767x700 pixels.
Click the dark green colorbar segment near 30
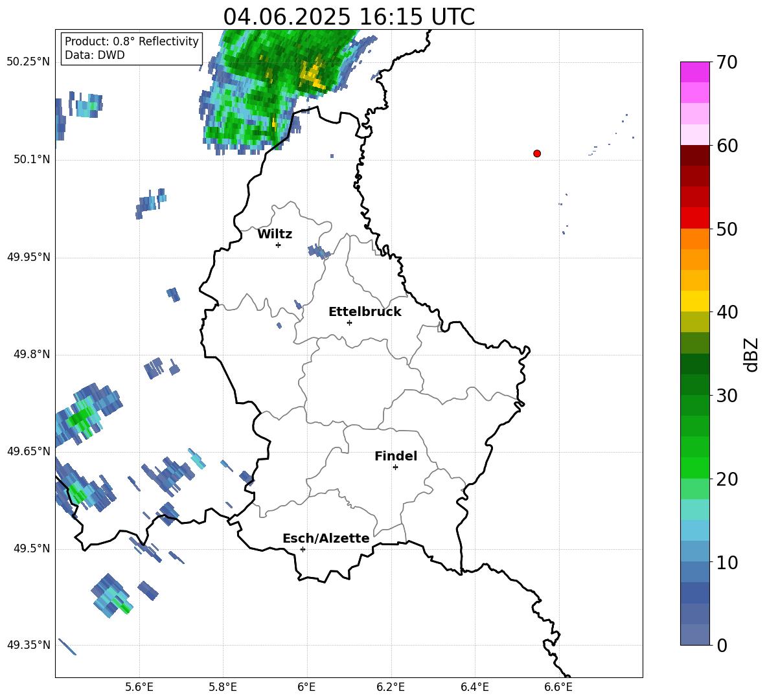[694, 385]
